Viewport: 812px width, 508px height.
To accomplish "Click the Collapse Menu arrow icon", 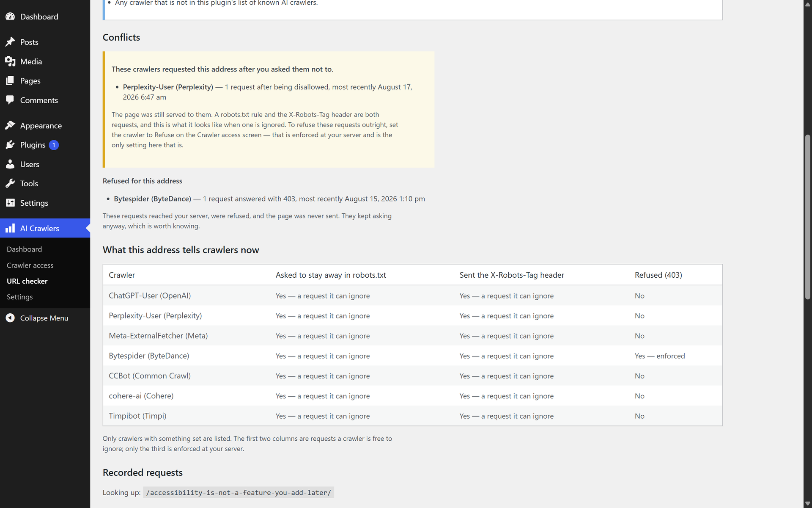I will click(10, 318).
